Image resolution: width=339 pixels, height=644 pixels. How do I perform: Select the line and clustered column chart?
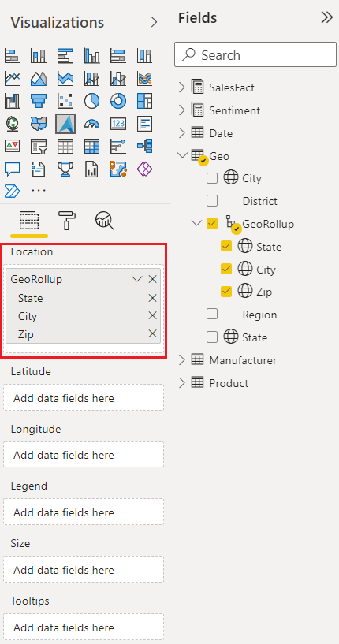tap(118, 78)
